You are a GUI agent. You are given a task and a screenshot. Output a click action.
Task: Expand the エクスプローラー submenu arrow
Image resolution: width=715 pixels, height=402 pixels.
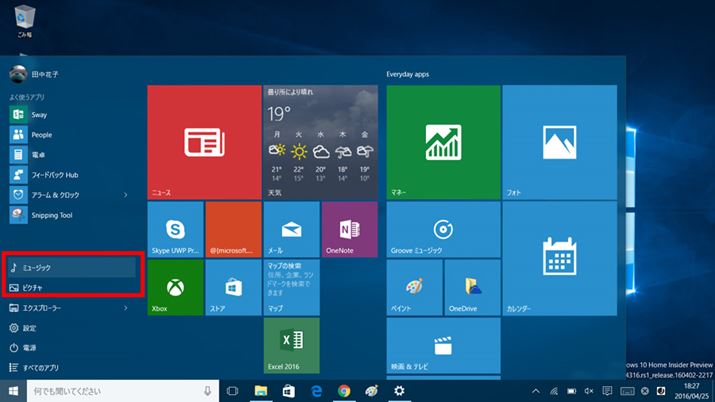pyautogui.click(x=125, y=308)
